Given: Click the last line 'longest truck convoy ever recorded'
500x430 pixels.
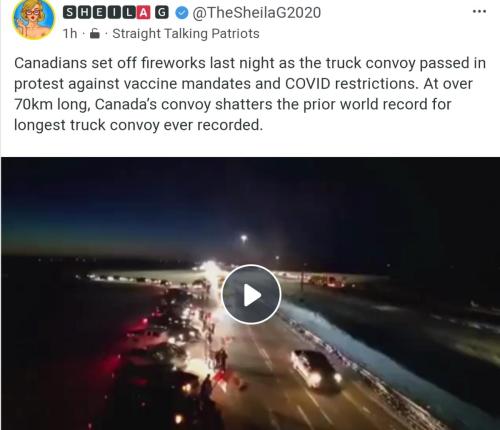Looking at the screenshot, I should tap(138, 125).
